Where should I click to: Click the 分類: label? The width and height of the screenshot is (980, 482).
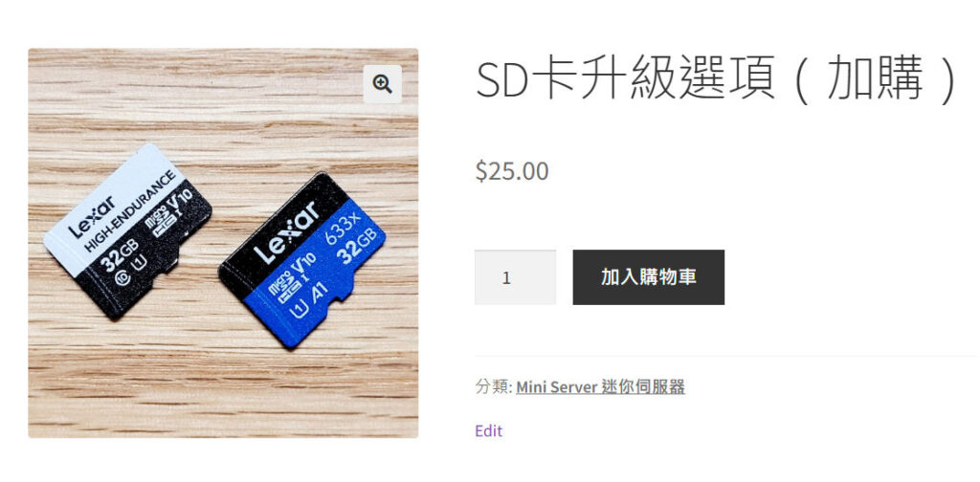[x=494, y=386]
